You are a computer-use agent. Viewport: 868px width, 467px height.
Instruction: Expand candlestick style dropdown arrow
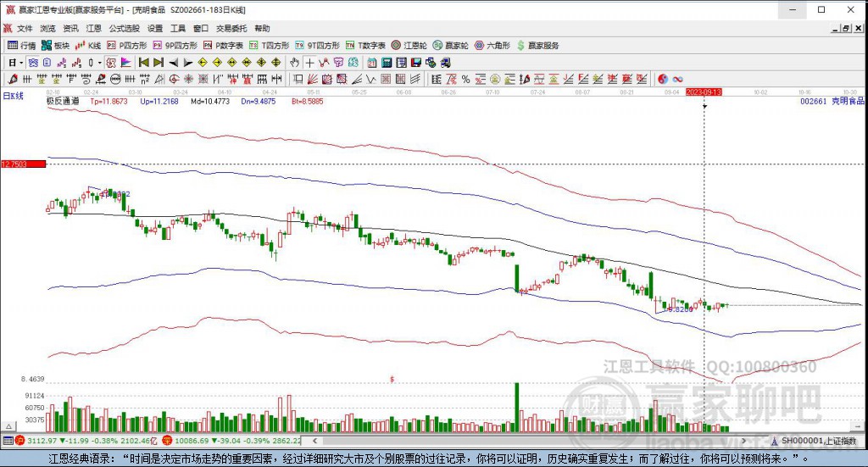[99, 63]
